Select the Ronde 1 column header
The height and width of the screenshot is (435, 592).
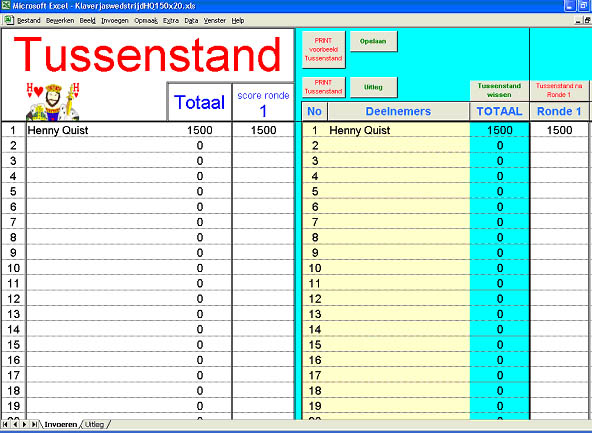[x=559, y=111]
